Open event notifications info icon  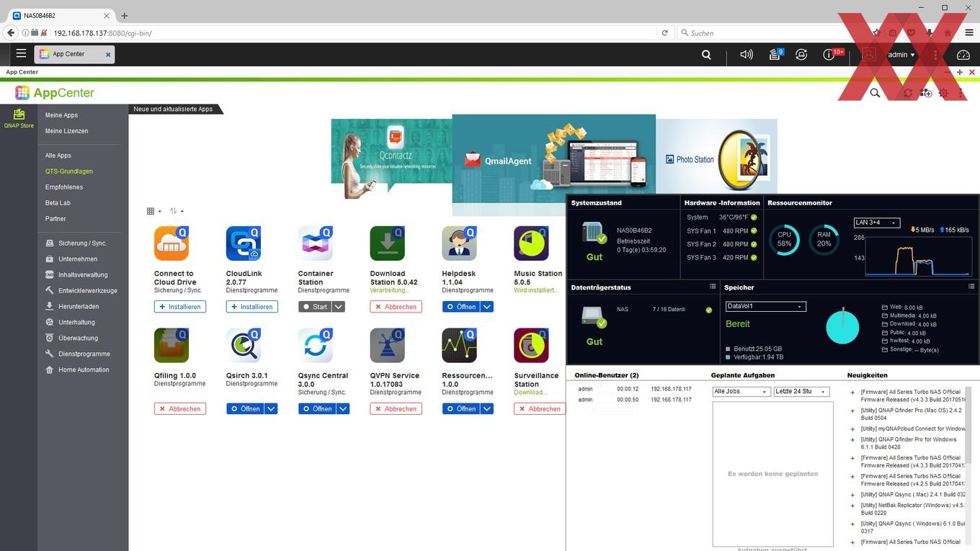(829, 54)
